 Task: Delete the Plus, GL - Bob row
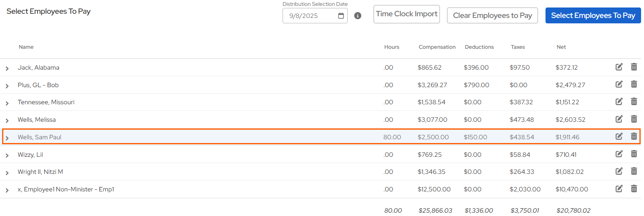click(634, 84)
